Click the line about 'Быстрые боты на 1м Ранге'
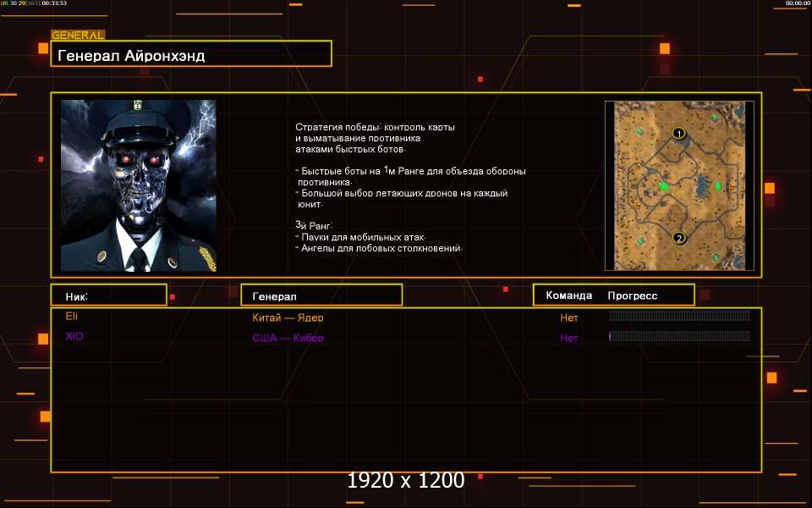The width and height of the screenshot is (812, 508). tap(411, 170)
